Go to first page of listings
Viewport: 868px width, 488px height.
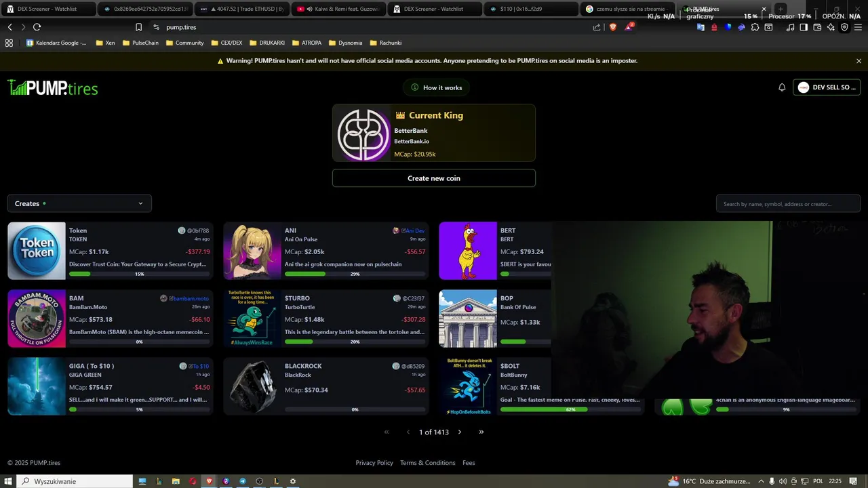tap(387, 432)
